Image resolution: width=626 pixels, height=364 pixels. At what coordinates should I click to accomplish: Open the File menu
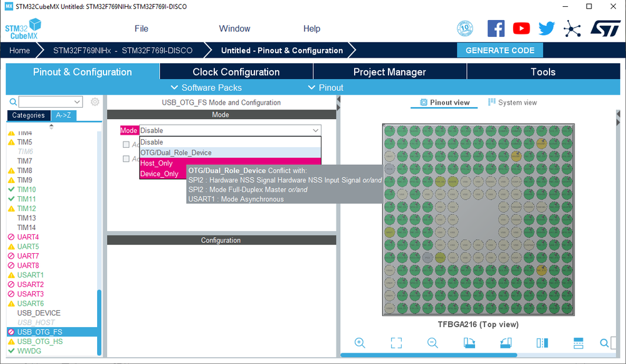tap(142, 29)
